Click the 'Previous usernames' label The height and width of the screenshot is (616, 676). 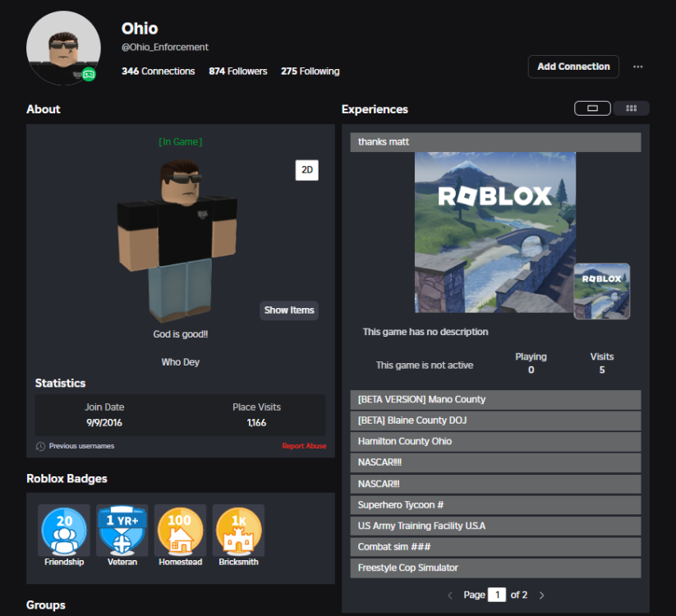81,446
